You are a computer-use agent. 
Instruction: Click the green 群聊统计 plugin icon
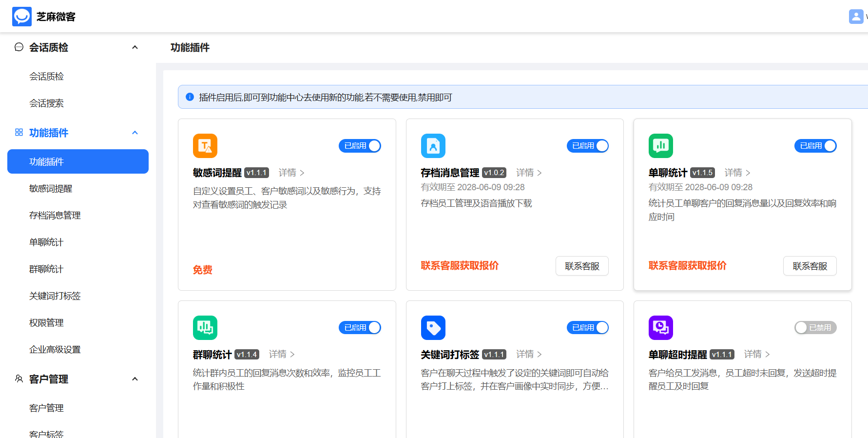click(205, 328)
